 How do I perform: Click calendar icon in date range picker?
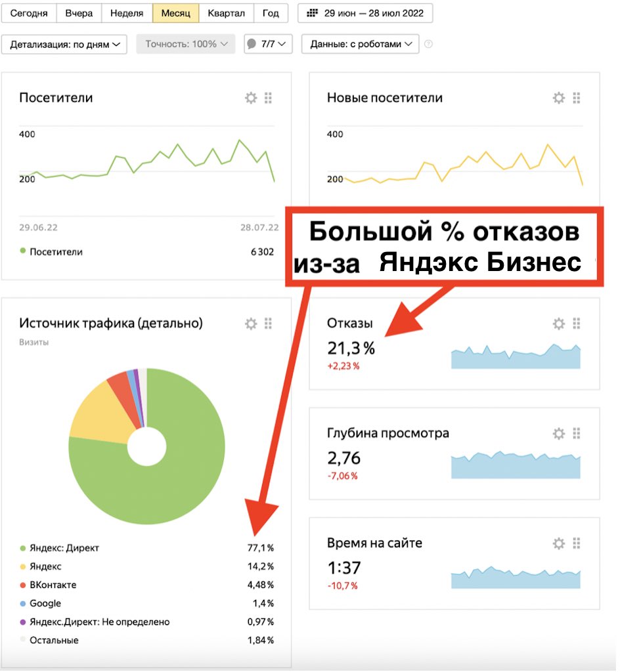[313, 13]
